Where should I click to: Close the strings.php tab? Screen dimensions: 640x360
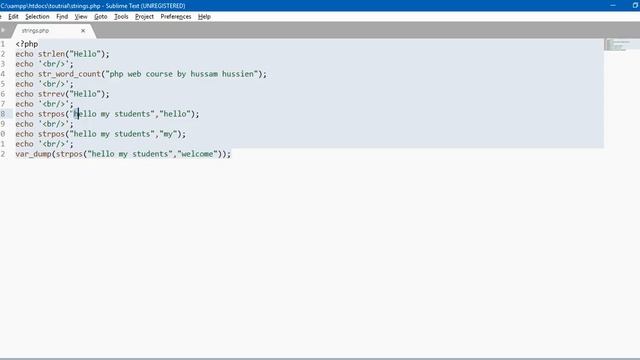point(83,31)
